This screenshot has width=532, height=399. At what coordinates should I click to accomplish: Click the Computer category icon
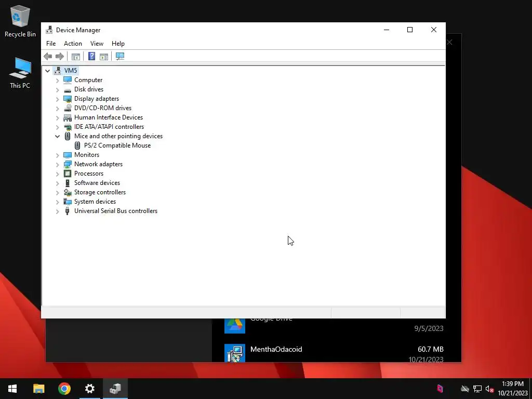[x=68, y=80]
